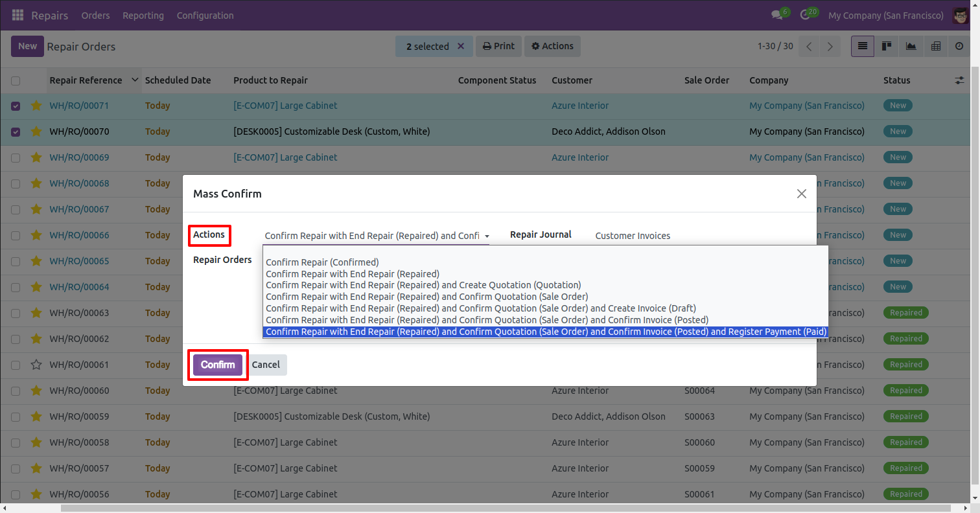Uncheck the WH/RO/00071 row checkbox
The height and width of the screenshot is (513, 980).
pyautogui.click(x=16, y=106)
